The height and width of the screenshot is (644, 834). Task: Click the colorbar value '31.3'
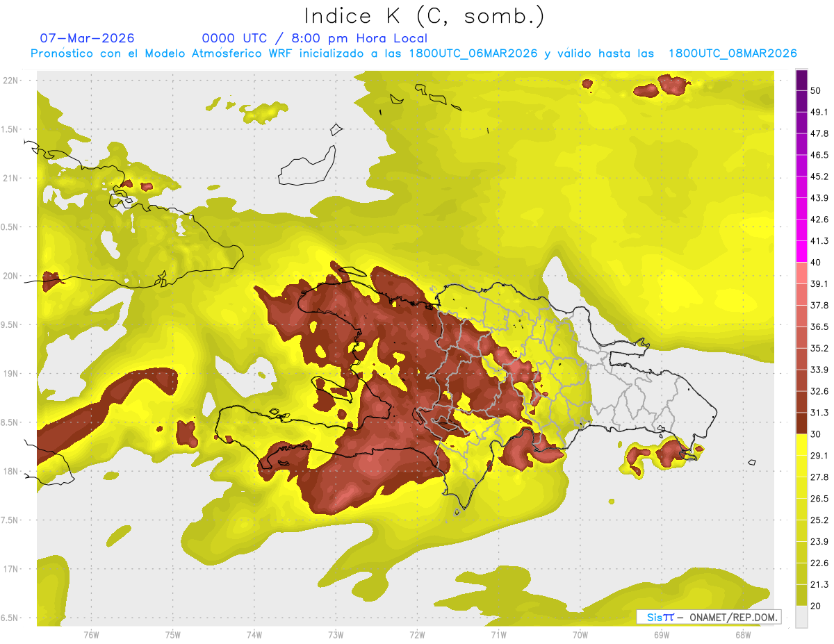[x=819, y=413]
